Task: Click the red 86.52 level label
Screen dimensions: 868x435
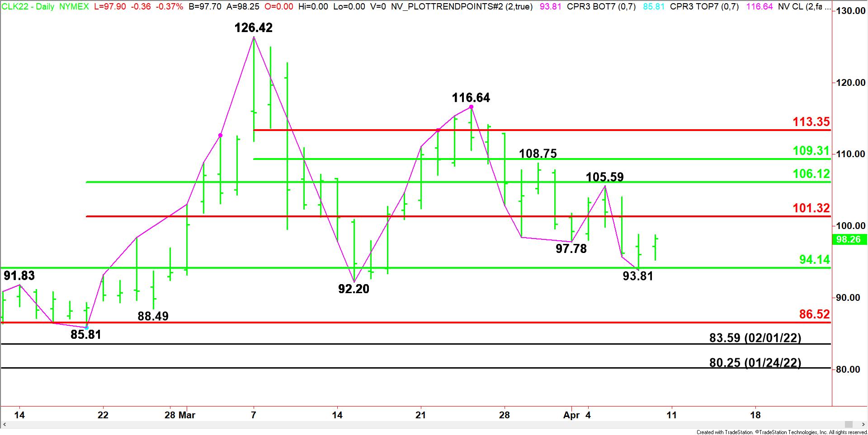Action: [814, 314]
